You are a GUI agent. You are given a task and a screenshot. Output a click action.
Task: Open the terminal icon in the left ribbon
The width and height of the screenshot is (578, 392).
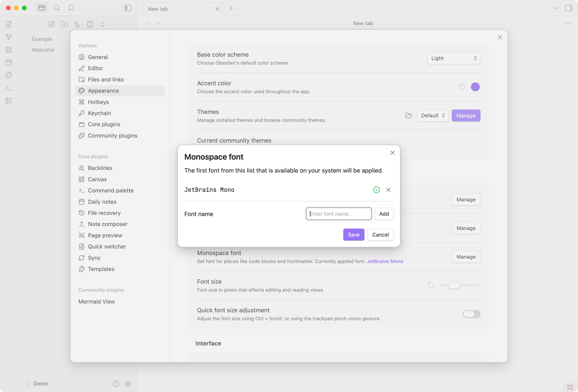point(8,88)
